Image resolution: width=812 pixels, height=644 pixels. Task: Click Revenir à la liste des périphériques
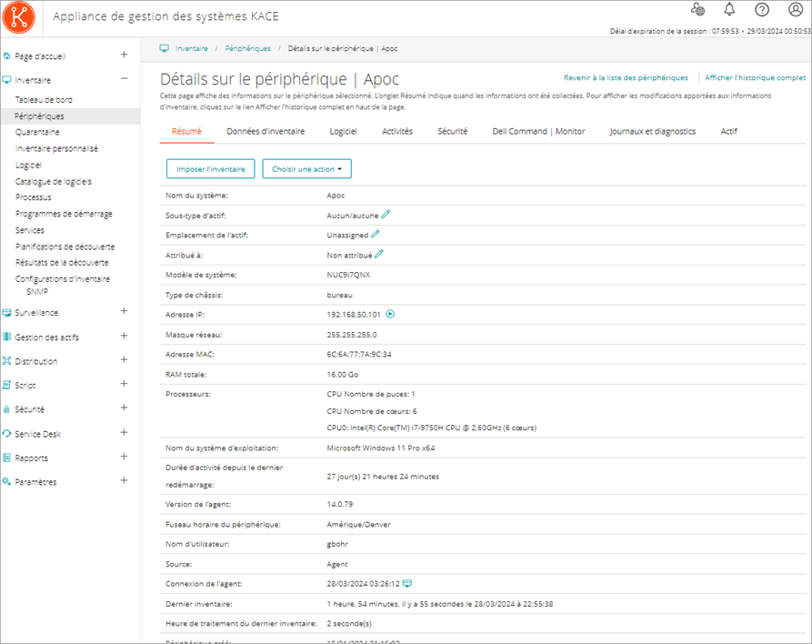tap(626, 78)
